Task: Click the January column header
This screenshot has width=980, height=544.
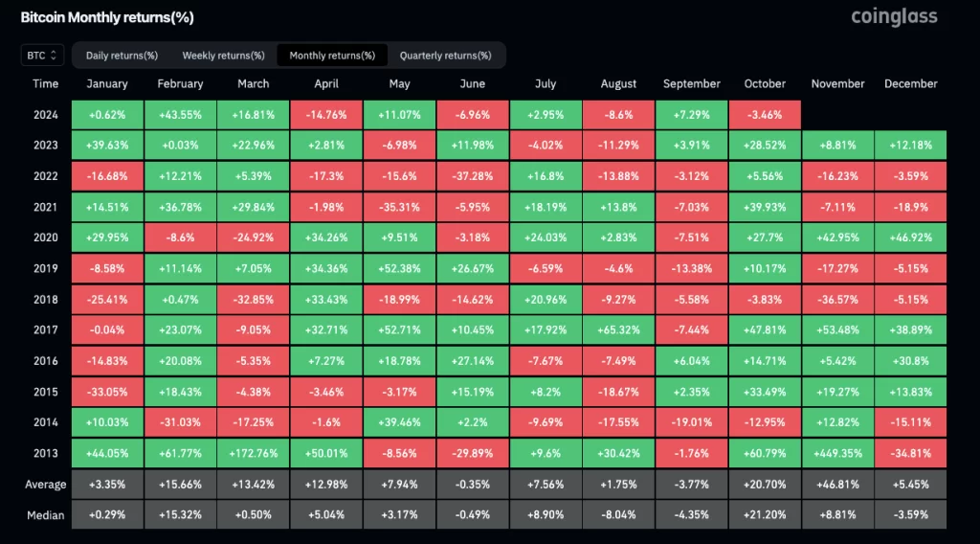Action: (106, 84)
